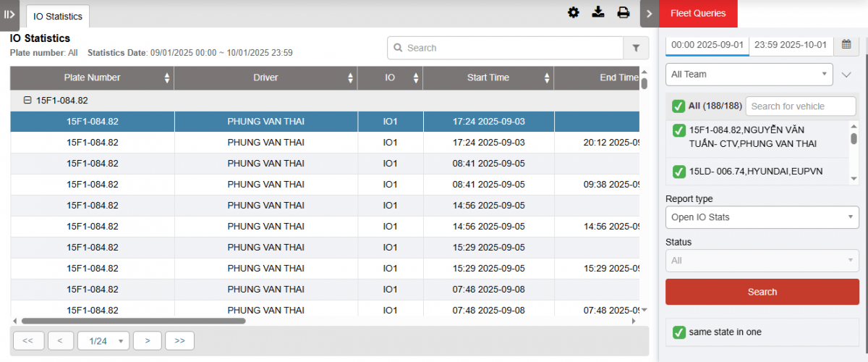Toggle the All (188/188) vehicles checkbox
The height and width of the screenshot is (362, 868).
(x=678, y=106)
